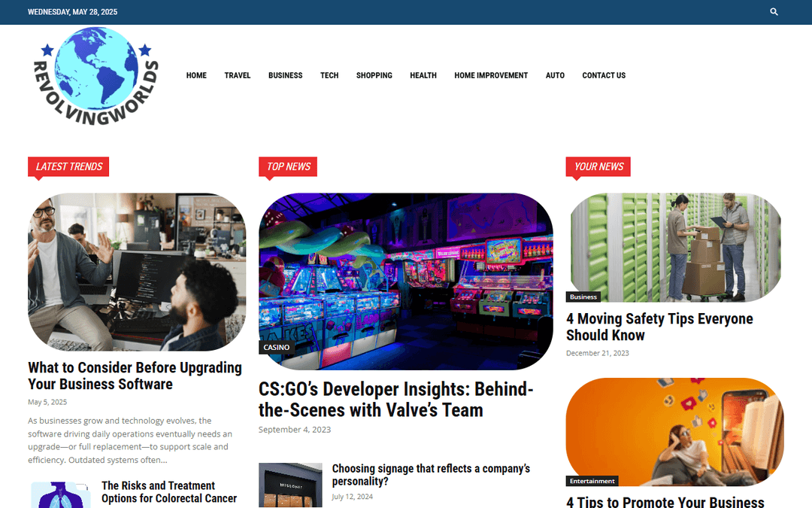812x508 pixels.
Task: Open the orange phone promotion image
Action: (x=674, y=432)
